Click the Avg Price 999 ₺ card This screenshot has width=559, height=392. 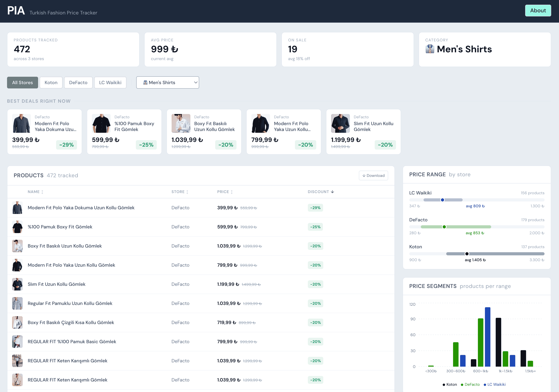click(x=210, y=50)
